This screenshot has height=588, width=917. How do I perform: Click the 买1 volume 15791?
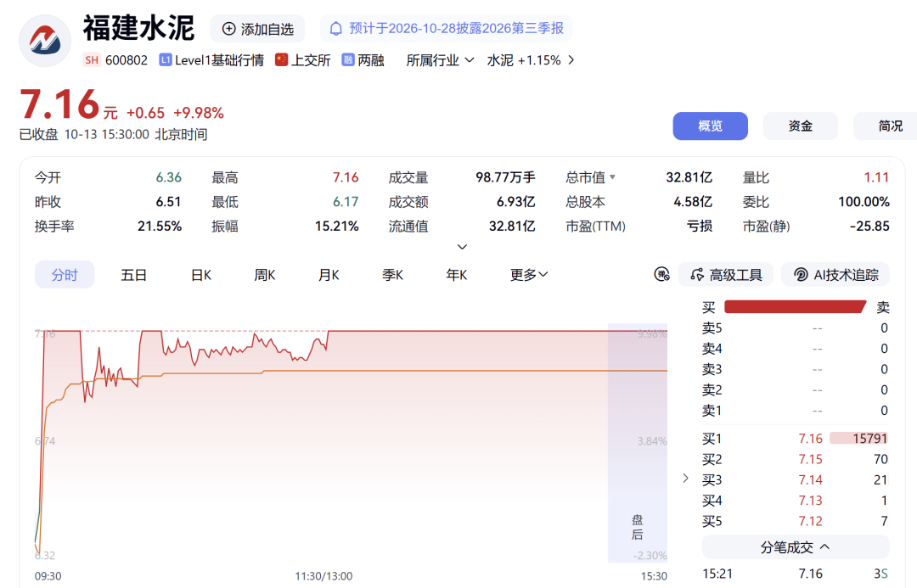click(x=869, y=439)
